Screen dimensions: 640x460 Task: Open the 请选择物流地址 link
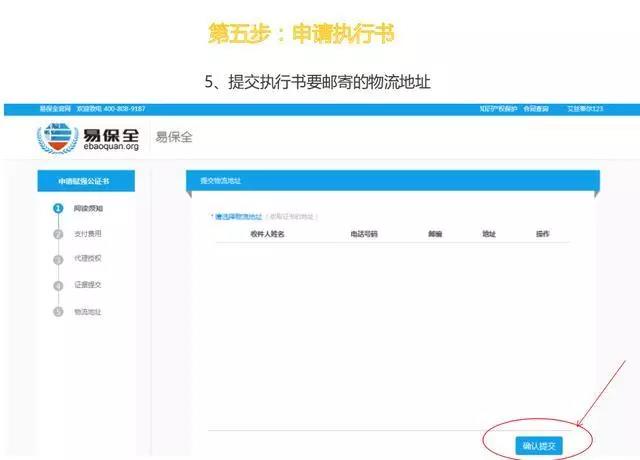pyautogui.click(x=238, y=216)
